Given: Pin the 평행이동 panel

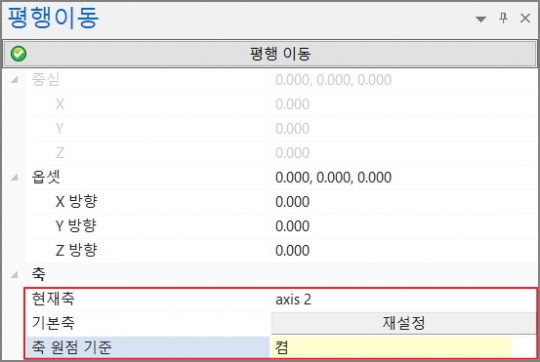Looking at the screenshot, I should tap(503, 18).
